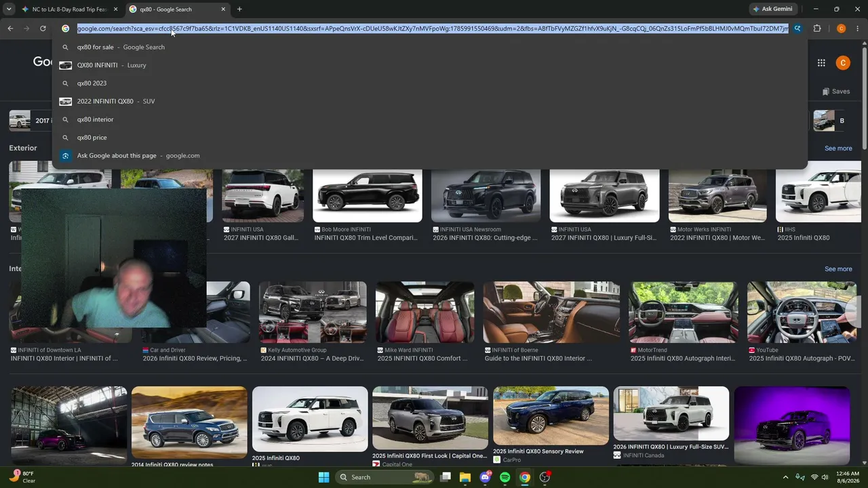
Task: Open IIHS 2025 Infiniti QX80 image
Action: click(818, 196)
